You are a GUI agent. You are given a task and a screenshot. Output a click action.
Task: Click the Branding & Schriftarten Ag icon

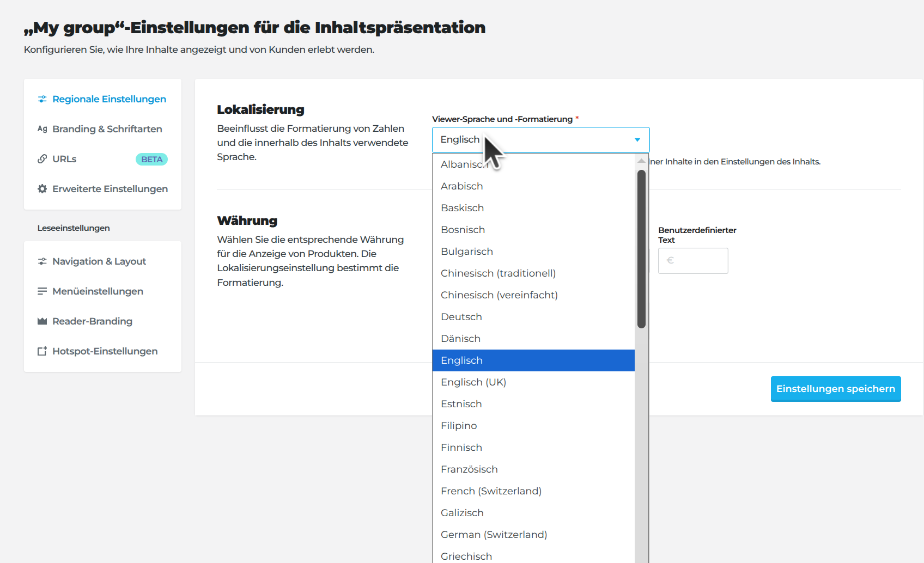(x=42, y=129)
